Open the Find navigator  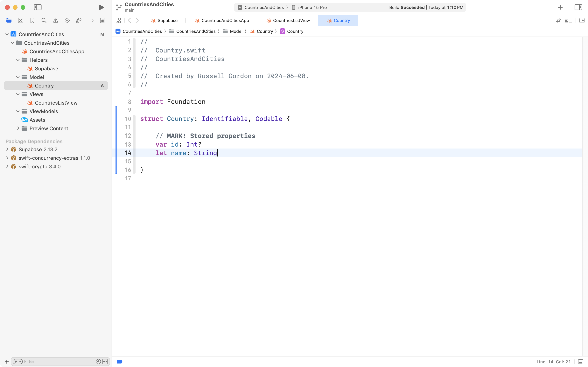pyautogui.click(x=44, y=20)
